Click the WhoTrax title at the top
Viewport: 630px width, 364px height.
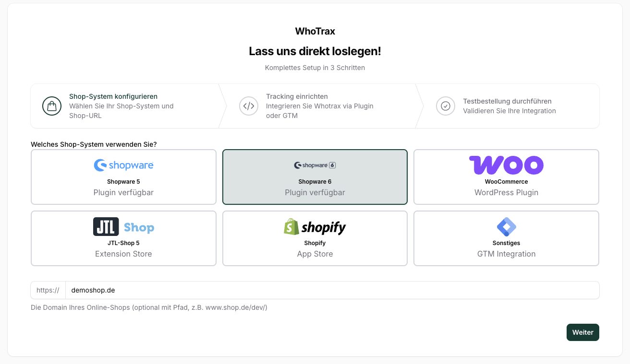[315, 31]
